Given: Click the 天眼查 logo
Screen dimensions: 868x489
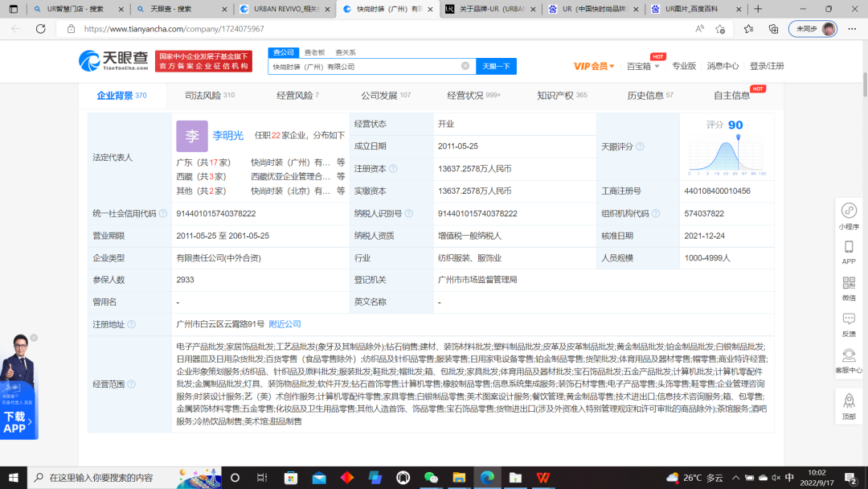Looking at the screenshot, I should click(113, 61).
